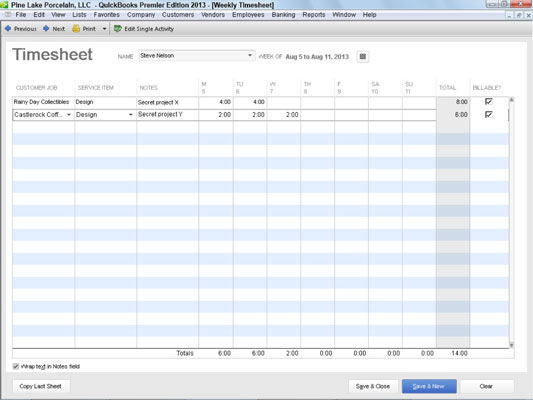Open the Reports menu
The width and height of the screenshot is (533, 400).
[314, 15]
